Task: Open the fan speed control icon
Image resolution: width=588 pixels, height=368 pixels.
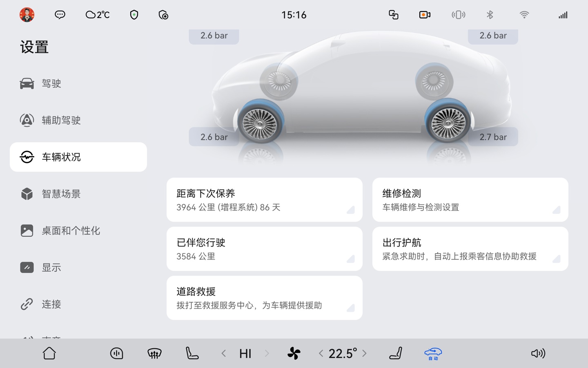Action: click(294, 353)
